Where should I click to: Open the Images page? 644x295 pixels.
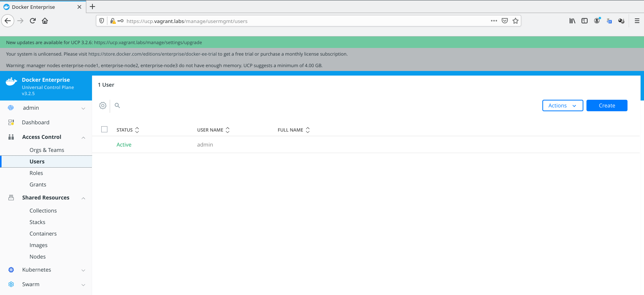38,245
